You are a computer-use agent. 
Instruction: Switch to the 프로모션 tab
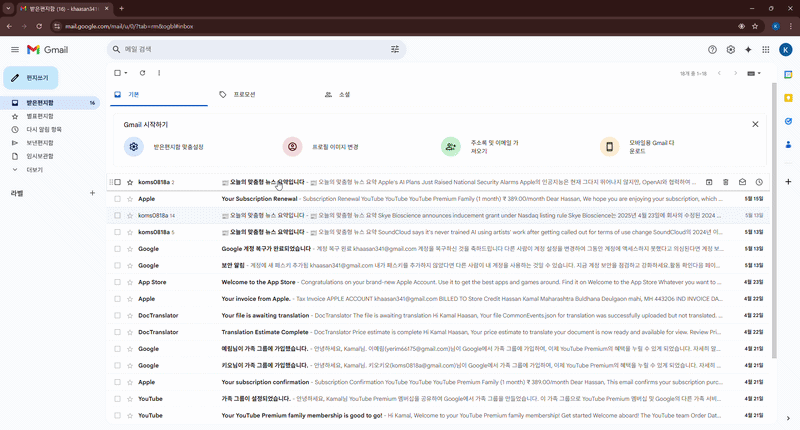(x=264, y=95)
